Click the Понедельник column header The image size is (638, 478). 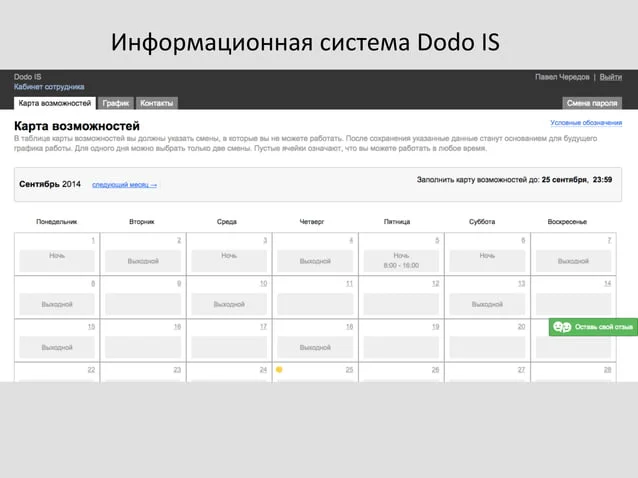coord(57,222)
